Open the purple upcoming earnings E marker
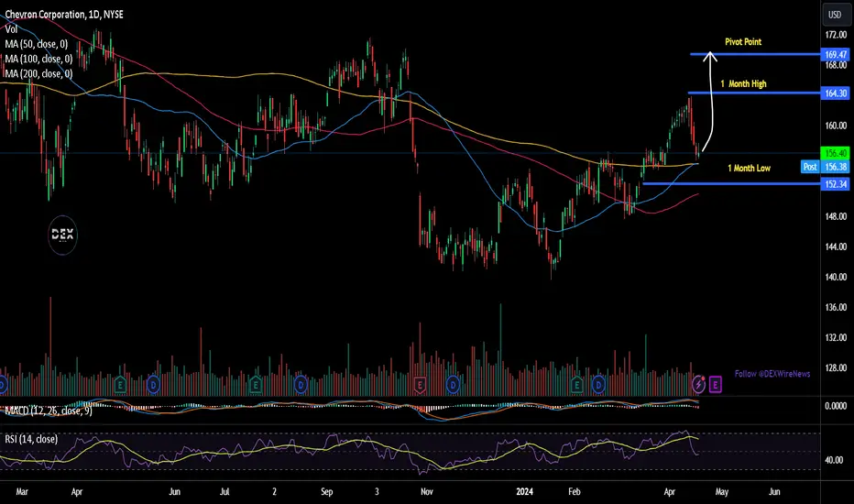 point(715,385)
